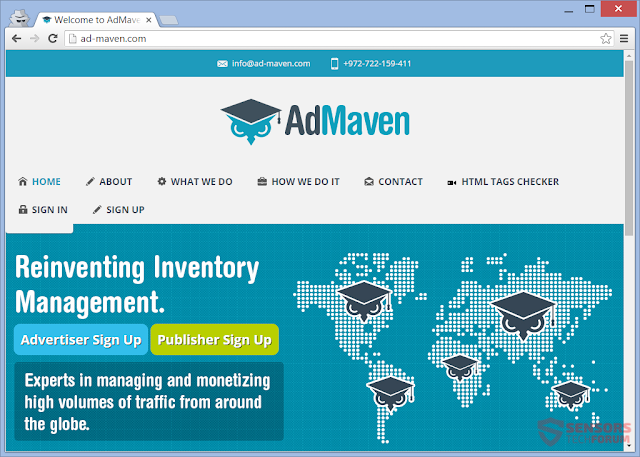
Task: Go back using the browser back arrow
Action: pyautogui.click(x=16, y=38)
